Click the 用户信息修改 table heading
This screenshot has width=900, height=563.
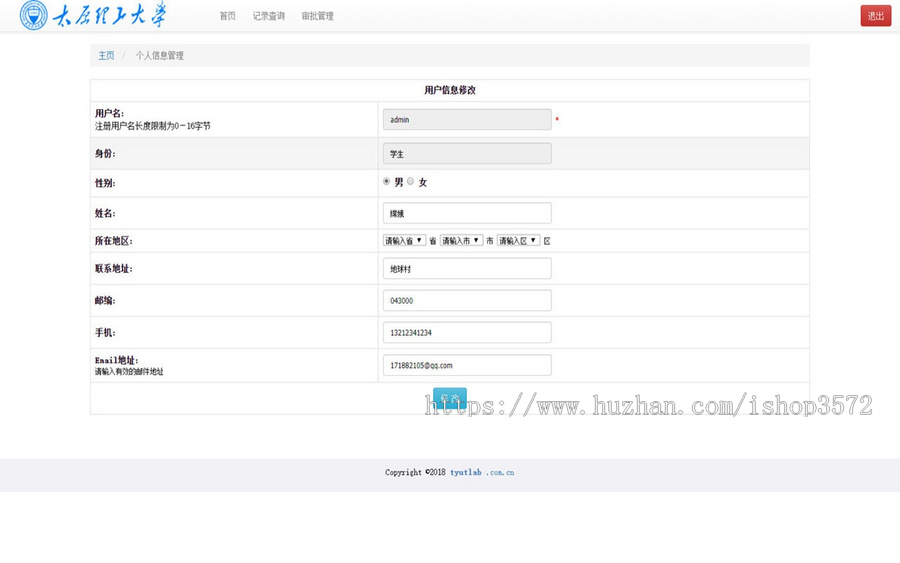click(450, 90)
